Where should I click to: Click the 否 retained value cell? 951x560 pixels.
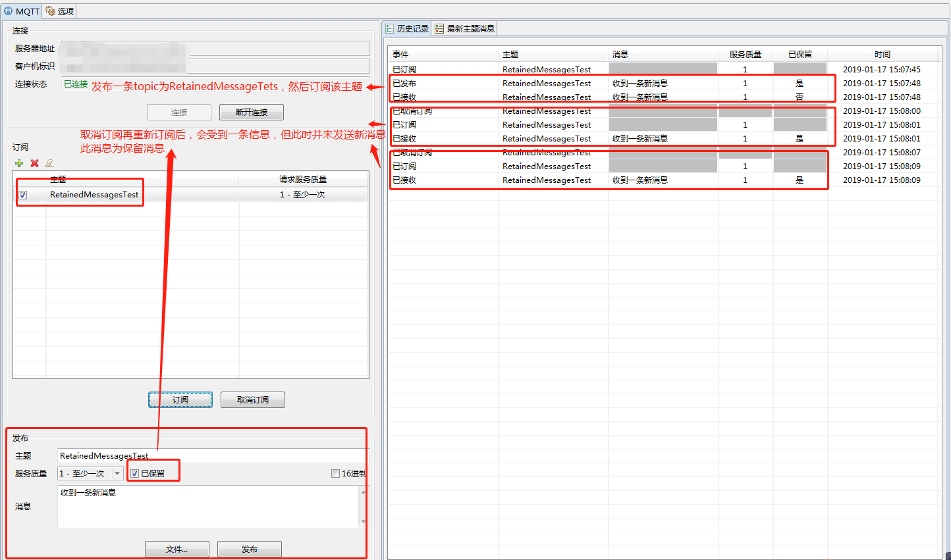click(800, 97)
